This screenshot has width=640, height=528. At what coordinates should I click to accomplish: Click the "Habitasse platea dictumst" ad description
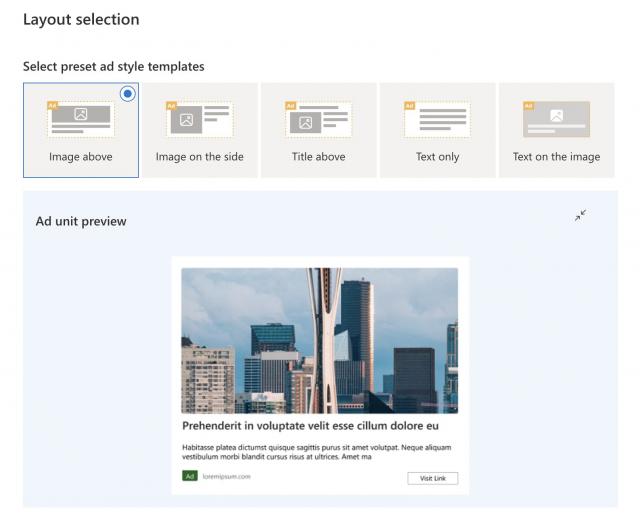click(x=316, y=452)
